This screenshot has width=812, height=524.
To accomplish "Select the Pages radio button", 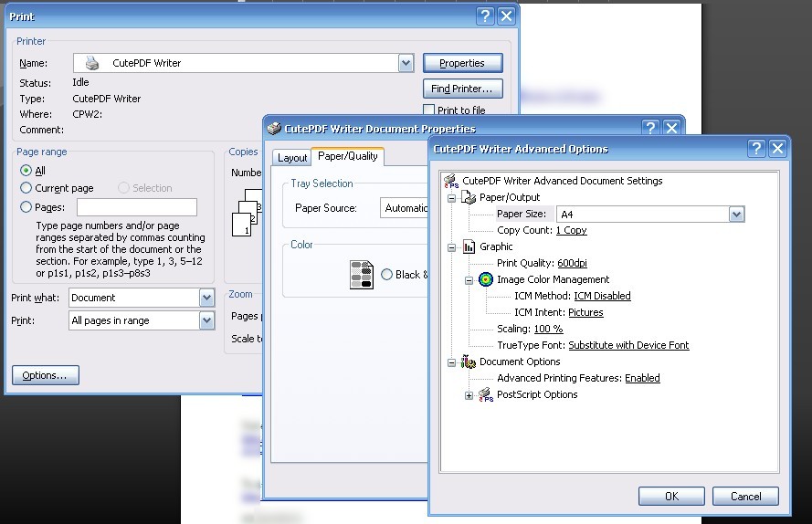I will coord(26,207).
